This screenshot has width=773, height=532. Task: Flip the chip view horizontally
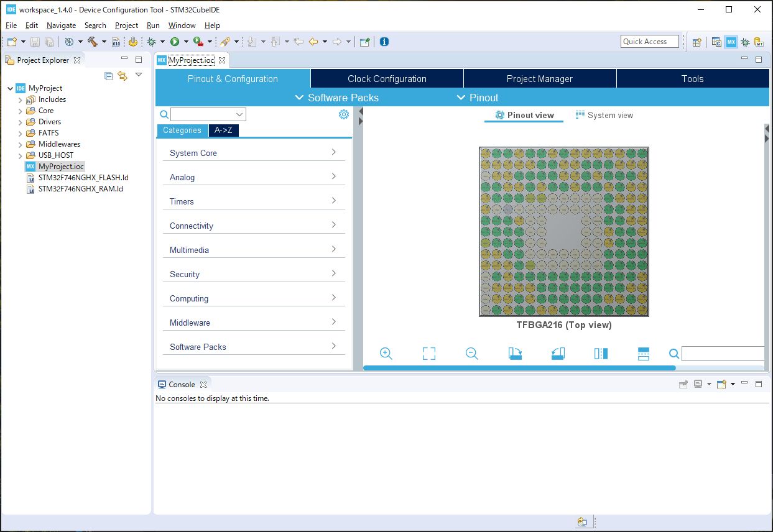click(x=601, y=354)
